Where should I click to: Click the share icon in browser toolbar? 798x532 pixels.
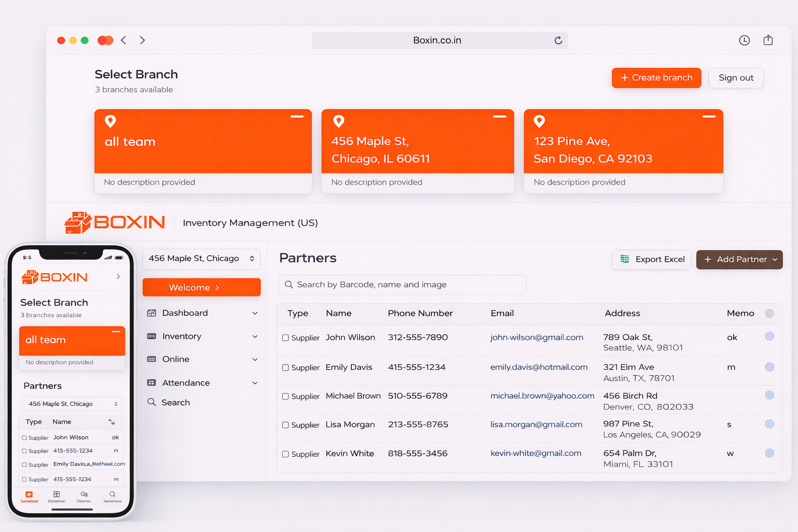(768, 41)
